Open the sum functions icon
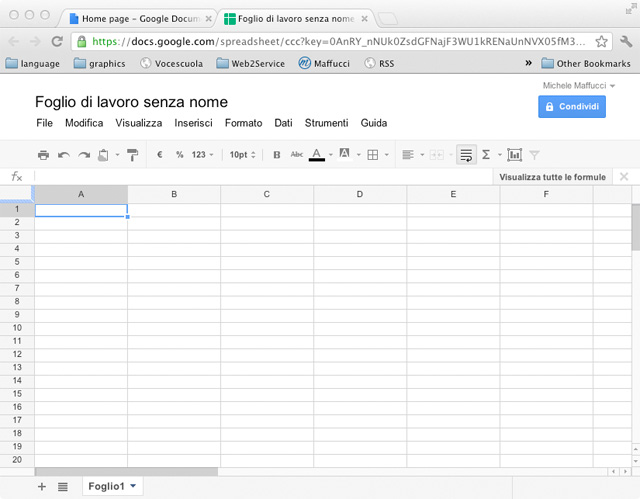 [x=489, y=155]
